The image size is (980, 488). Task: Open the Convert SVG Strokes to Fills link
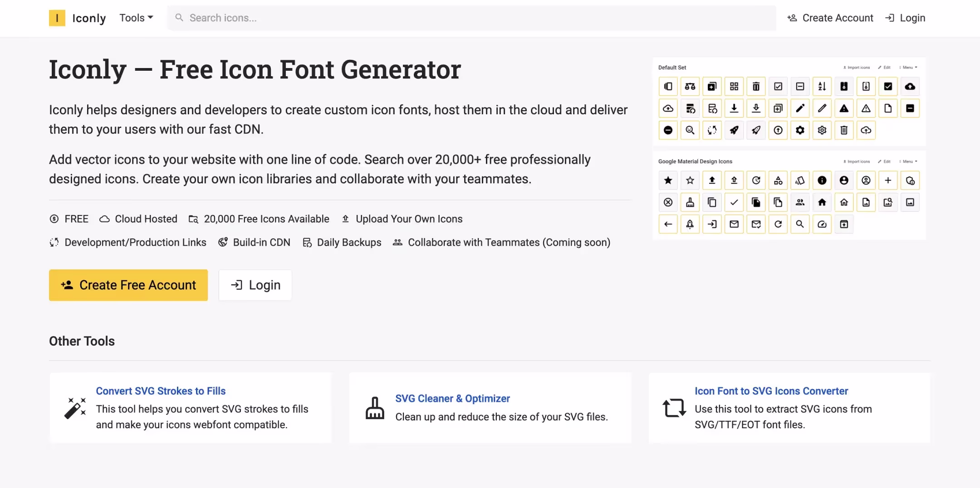pos(161,391)
